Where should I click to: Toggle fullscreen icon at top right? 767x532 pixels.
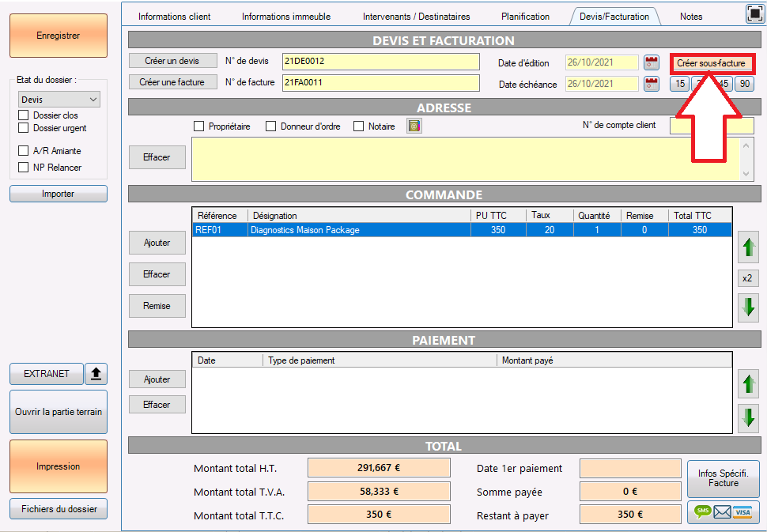[x=755, y=14]
